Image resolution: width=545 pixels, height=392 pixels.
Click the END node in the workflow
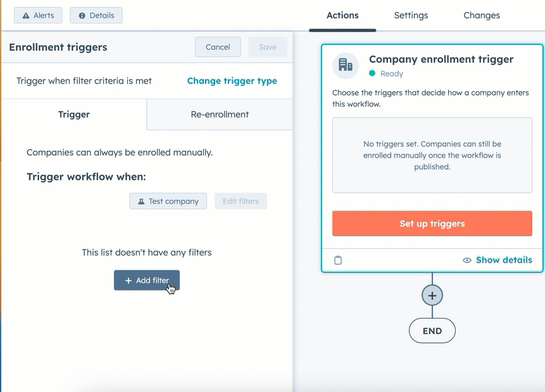[432, 330]
